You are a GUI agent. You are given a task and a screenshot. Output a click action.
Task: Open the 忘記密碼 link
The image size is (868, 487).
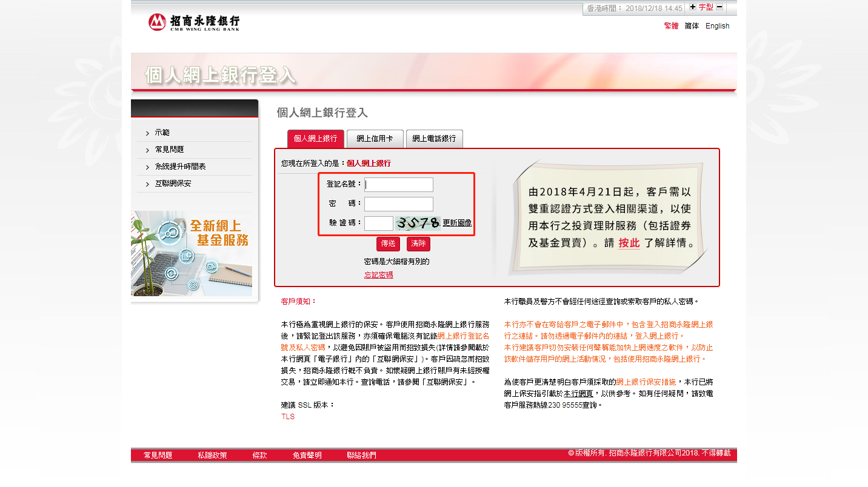coord(378,275)
